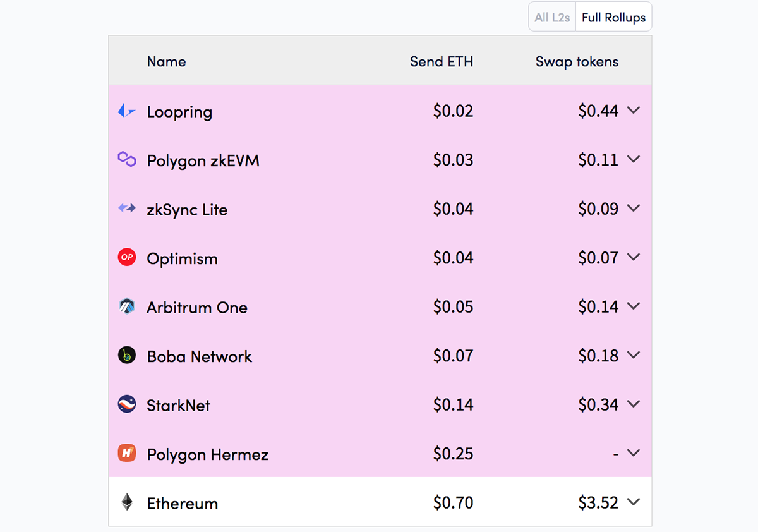Switch filter to All L2s
The width and height of the screenshot is (758, 532).
[552, 17]
